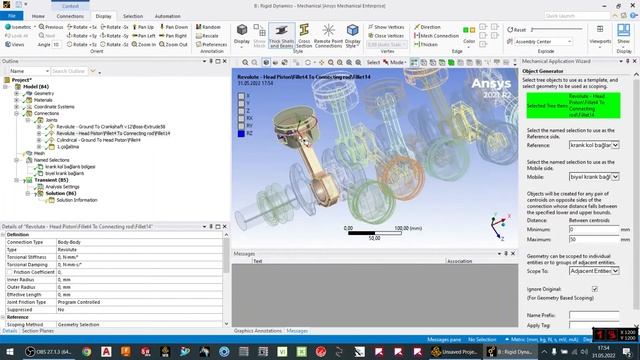Click the Quick Launch search box
The image size is (640, 360).
577,16
